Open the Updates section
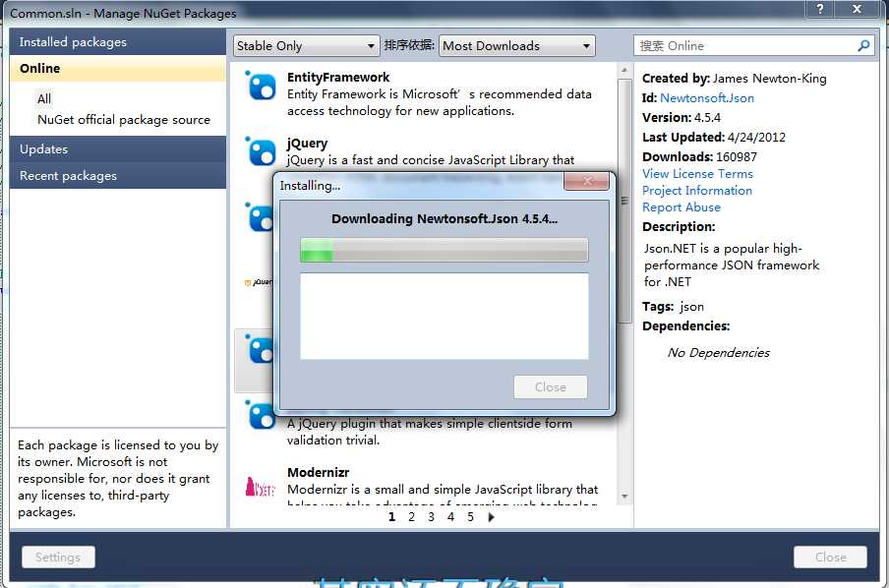Screen dimensions: 889x588 pyautogui.click(x=117, y=149)
